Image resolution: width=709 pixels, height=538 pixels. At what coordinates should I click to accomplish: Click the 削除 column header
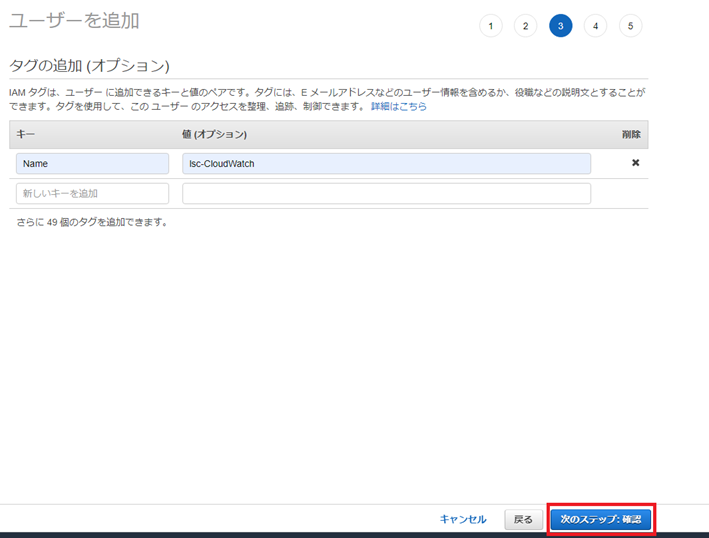click(631, 134)
